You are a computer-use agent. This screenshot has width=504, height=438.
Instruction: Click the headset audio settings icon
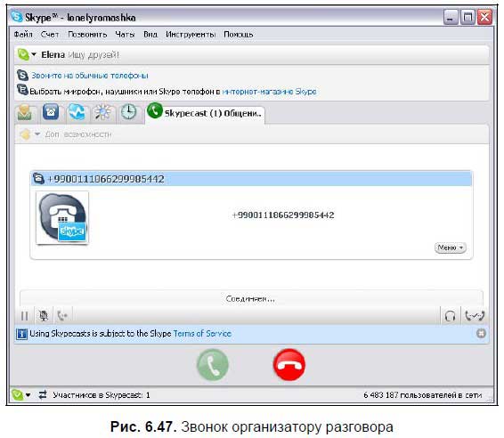(x=450, y=316)
